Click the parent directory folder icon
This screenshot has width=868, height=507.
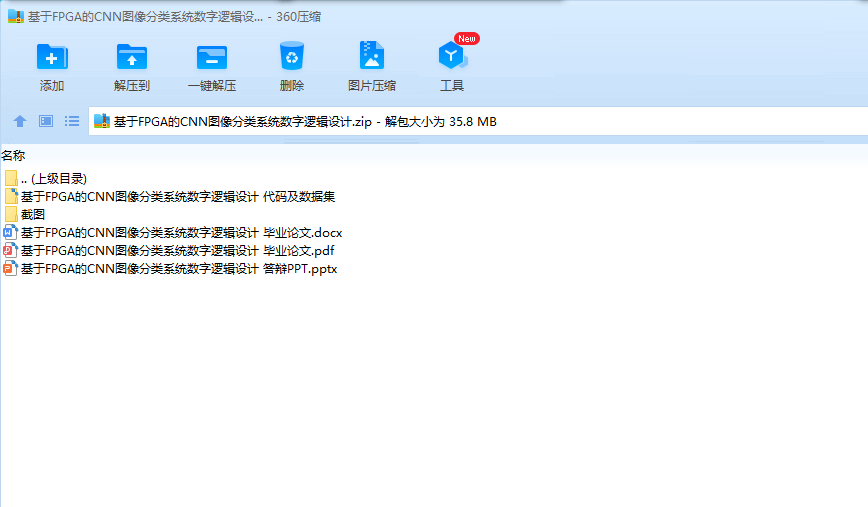coord(11,178)
